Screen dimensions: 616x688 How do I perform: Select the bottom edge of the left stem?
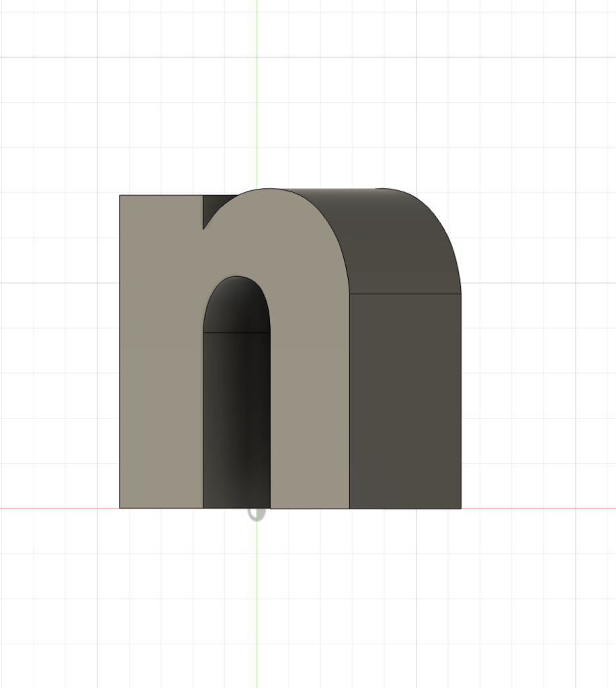(161, 509)
